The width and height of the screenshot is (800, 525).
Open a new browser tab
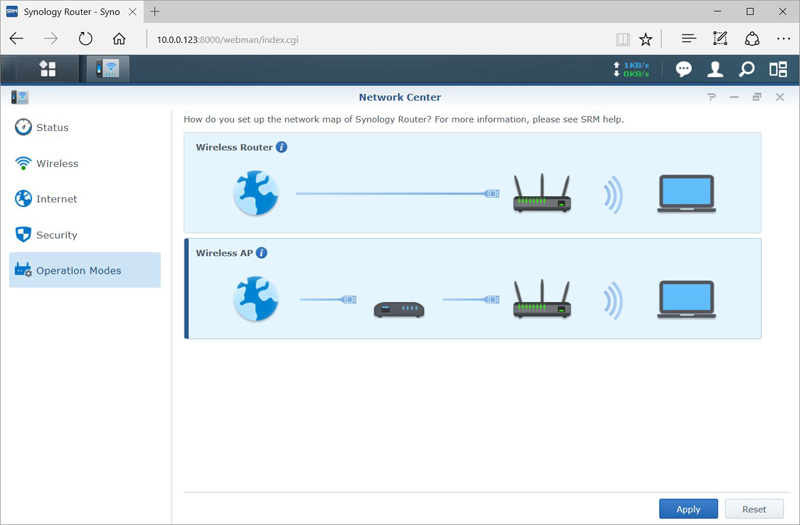pos(155,11)
